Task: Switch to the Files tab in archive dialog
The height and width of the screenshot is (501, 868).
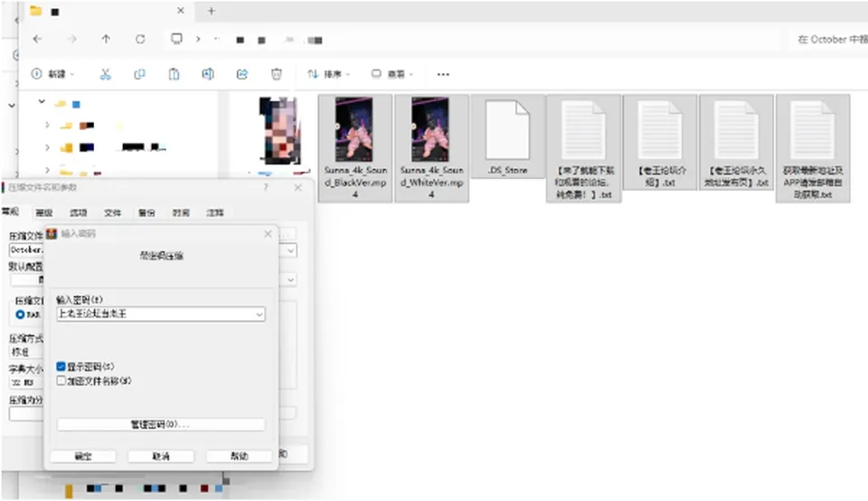Action: click(112, 213)
